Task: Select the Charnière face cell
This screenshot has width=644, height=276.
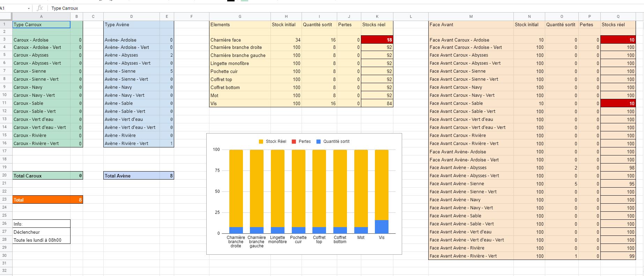Action: click(240, 40)
